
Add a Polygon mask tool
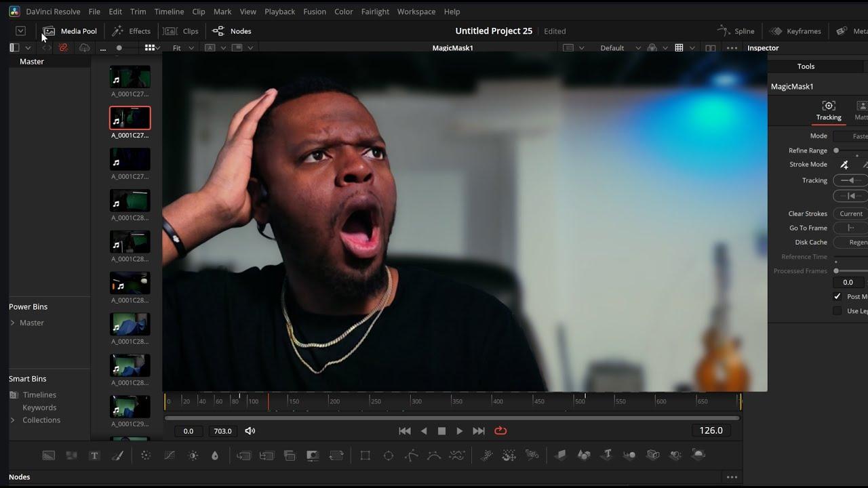(411, 455)
